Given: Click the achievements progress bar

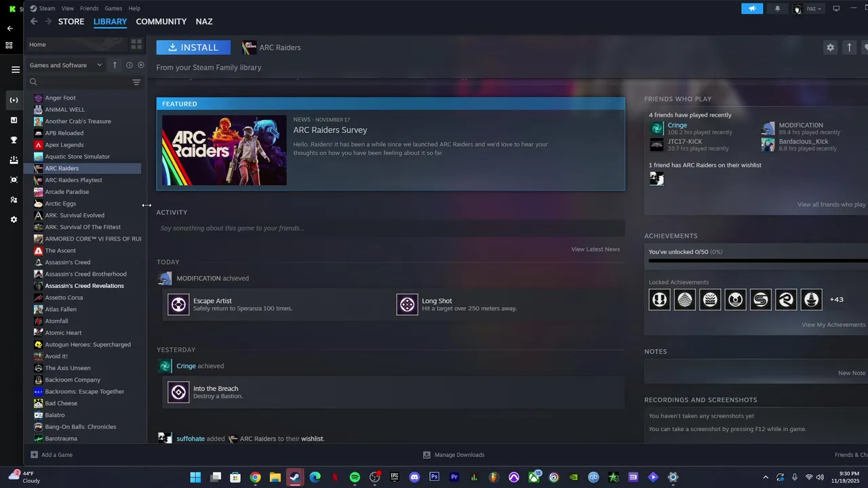Looking at the screenshot, I should (x=758, y=260).
